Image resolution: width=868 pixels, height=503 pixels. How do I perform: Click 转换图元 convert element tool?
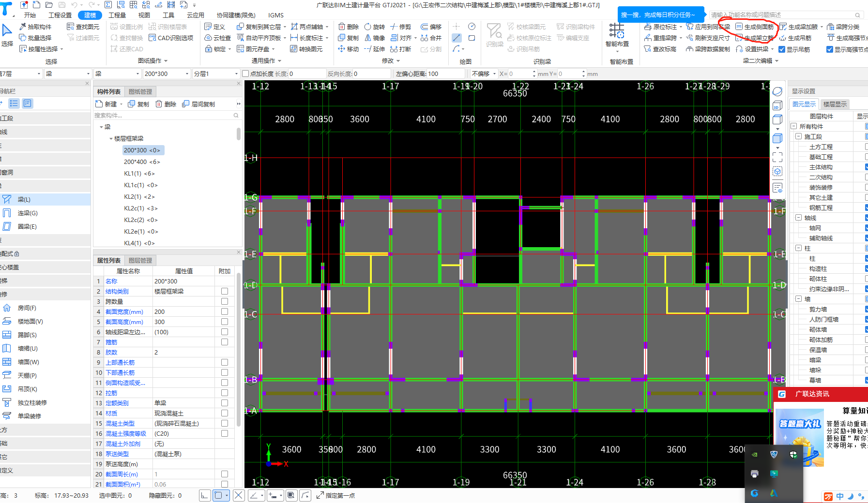point(306,49)
